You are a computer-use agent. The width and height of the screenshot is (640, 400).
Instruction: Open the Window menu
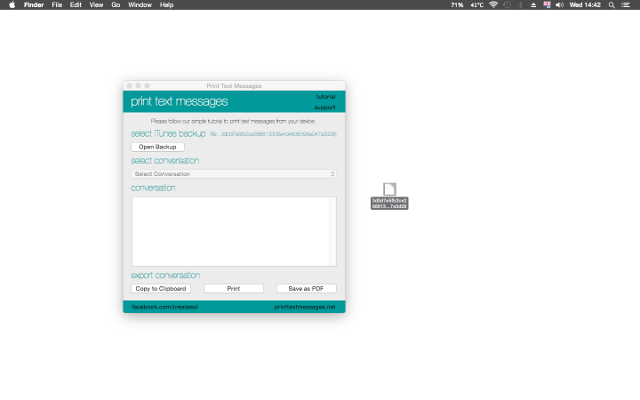pos(140,5)
